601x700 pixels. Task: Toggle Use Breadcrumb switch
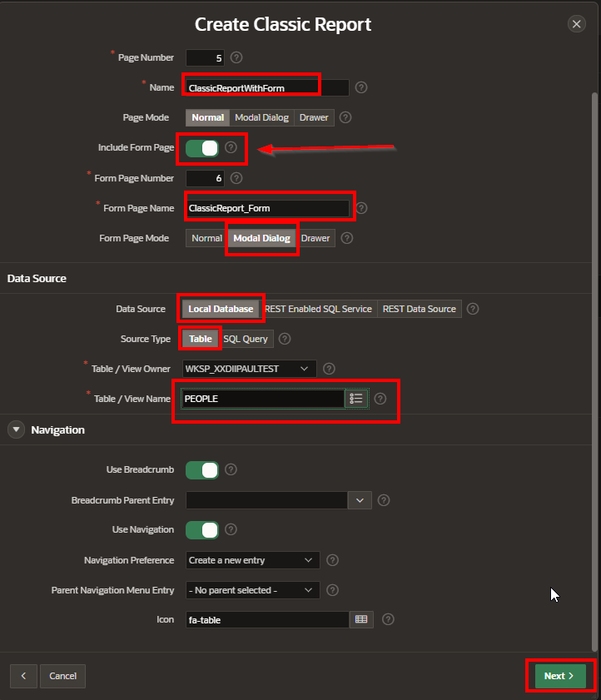point(202,470)
